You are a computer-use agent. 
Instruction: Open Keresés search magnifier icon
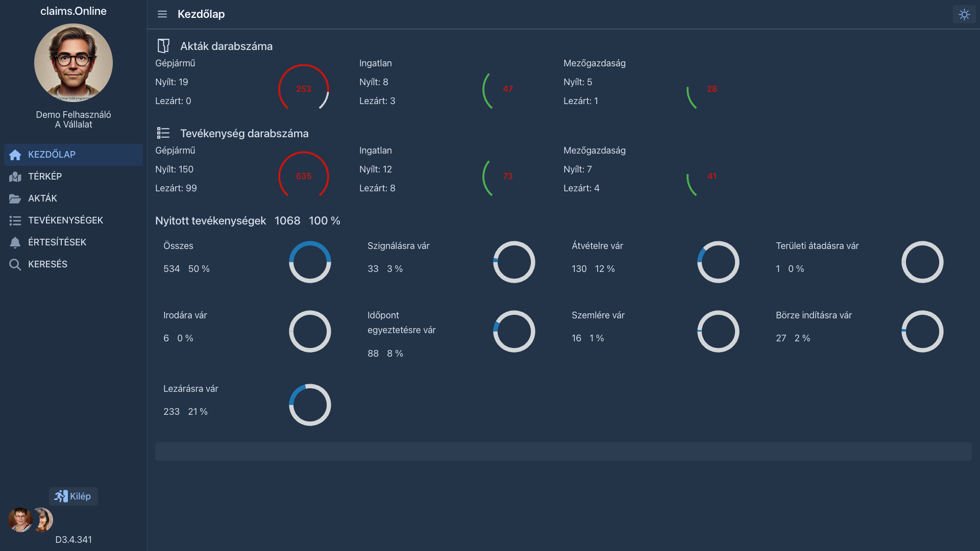tap(15, 264)
